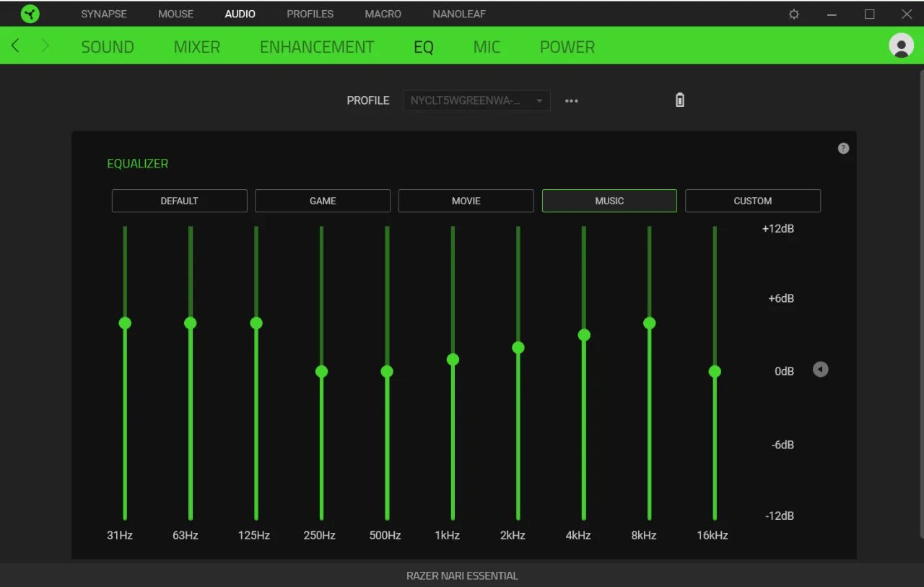Image resolution: width=924 pixels, height=587 pixels.
Task: Click the Razer logo icon
Action: click(30, 14)
